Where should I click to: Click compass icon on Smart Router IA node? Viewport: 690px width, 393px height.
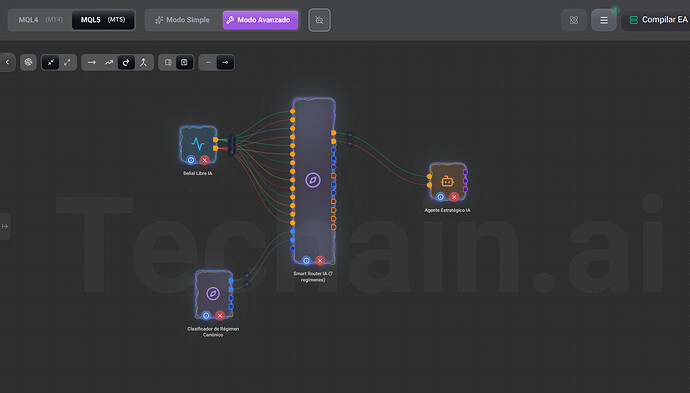coord(313,180)
